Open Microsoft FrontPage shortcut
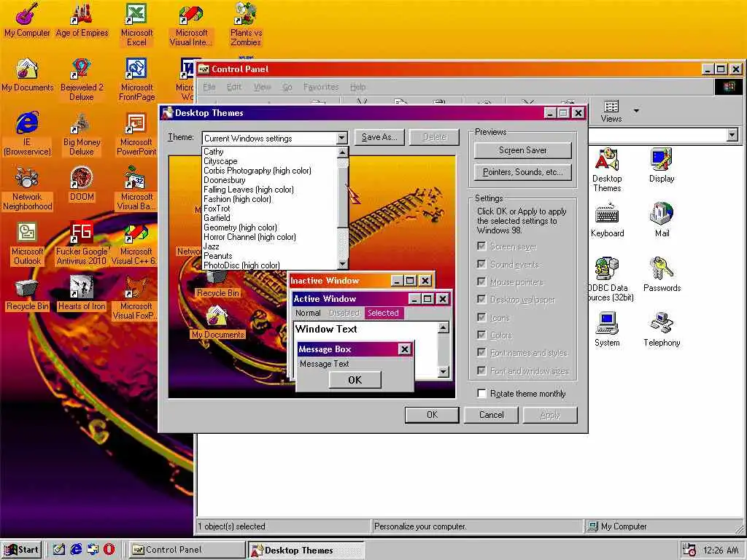Viewport: 747px width, 560px height. tap(136, 79)
